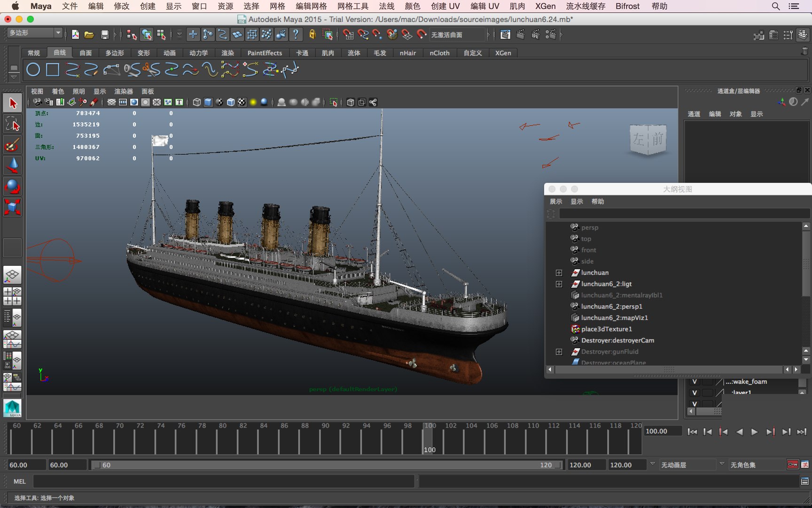Click the scissors cut curve icon
Viewport: 812px width, 508px height.
[151, 70]
